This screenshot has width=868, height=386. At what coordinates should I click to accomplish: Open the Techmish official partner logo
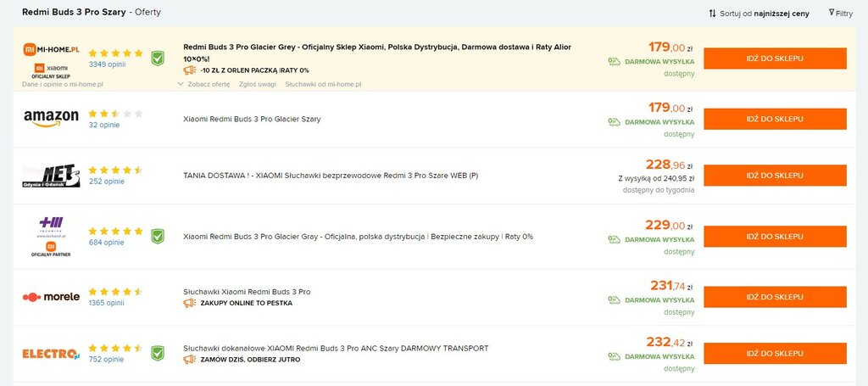coord(51,237)
